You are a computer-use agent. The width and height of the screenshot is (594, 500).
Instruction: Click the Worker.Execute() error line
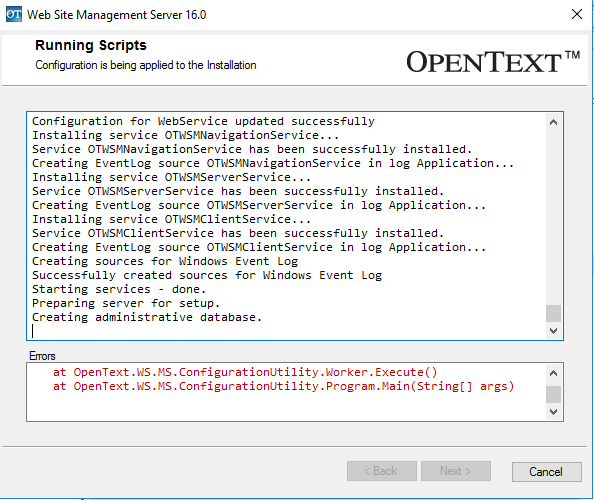click(x=245, y=372)
